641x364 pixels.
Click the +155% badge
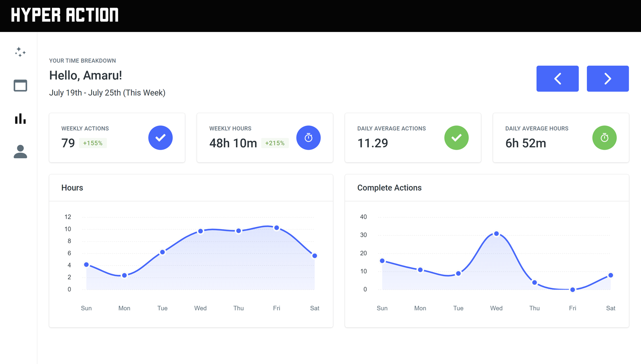tap(93, 143)
